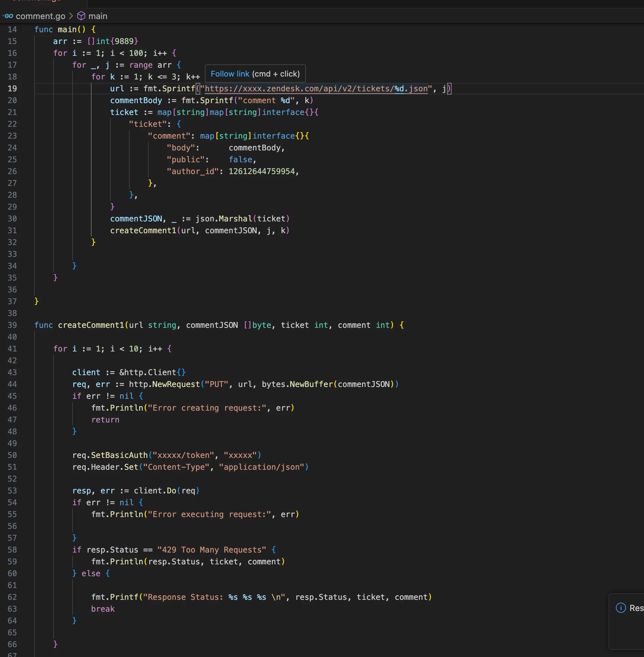Screen dimensions: 644x657
Task: Click the Go file icon in breadcrumb
Action: pos(8,16)
